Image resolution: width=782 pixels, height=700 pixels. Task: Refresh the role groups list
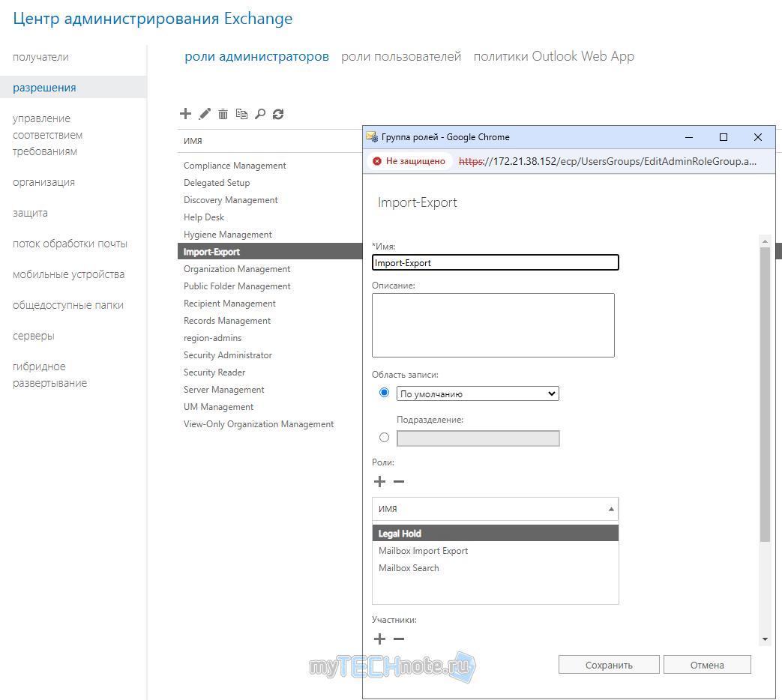click(278, 114)
